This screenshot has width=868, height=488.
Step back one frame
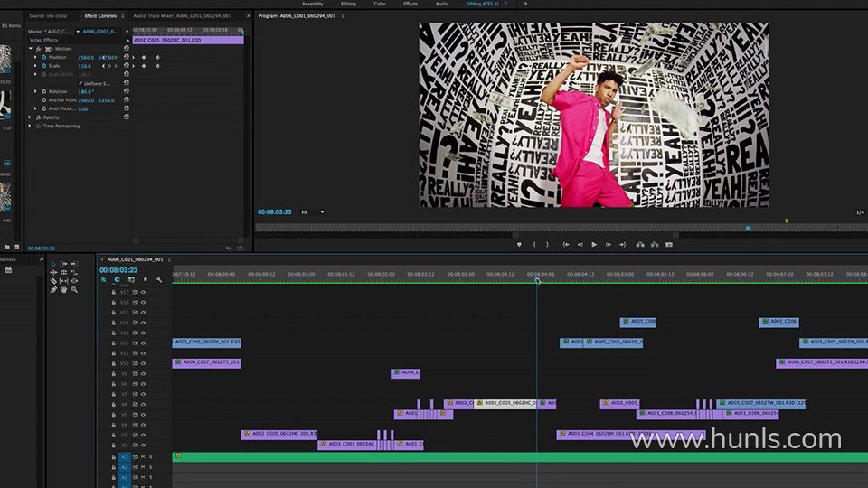[x=580, y=245]
